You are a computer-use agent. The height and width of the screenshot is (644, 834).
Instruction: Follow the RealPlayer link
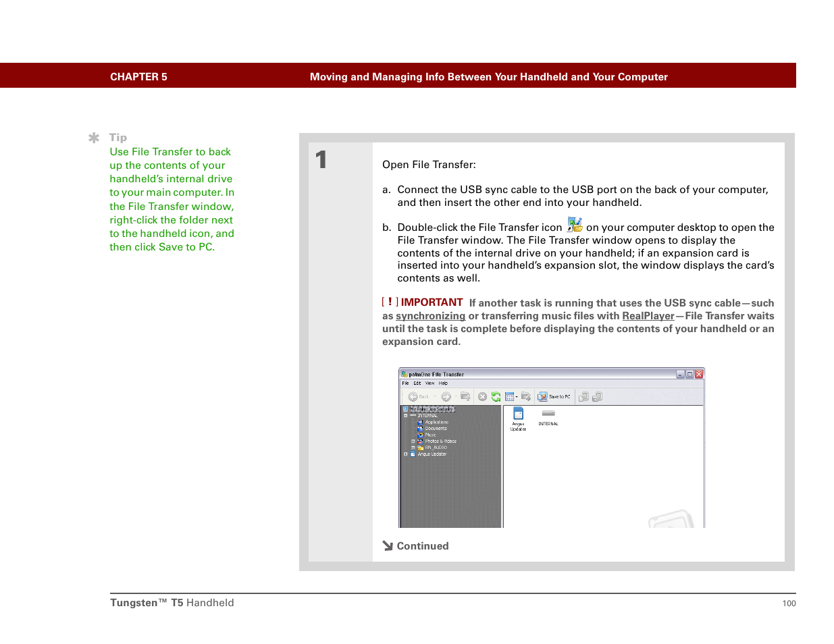point(648,316)
